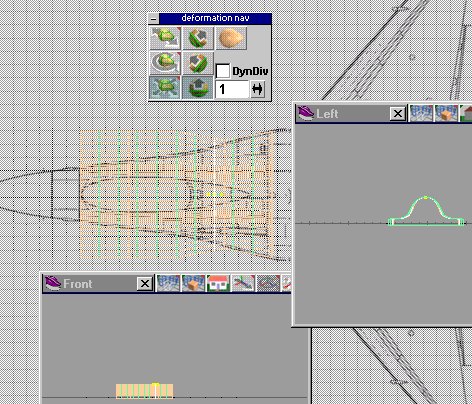Click the axes icon in the Front view toolbar

tap(243, 284)
